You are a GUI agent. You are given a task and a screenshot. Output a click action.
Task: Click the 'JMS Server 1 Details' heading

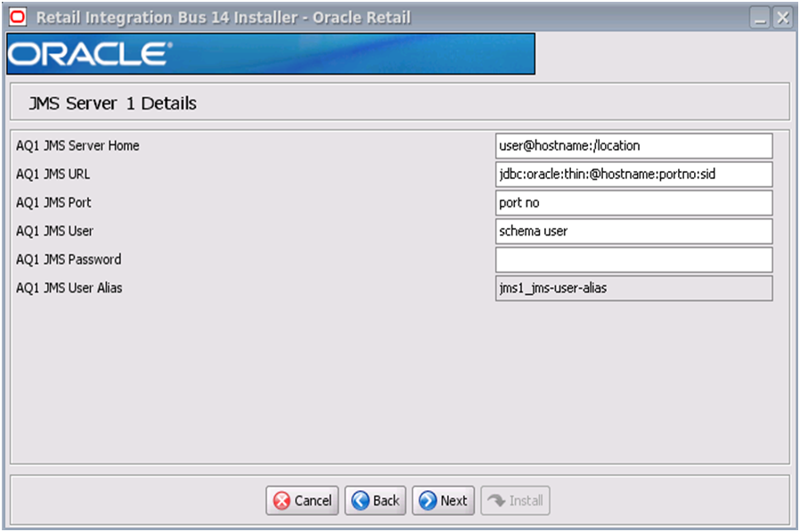(x=112, y=103)
